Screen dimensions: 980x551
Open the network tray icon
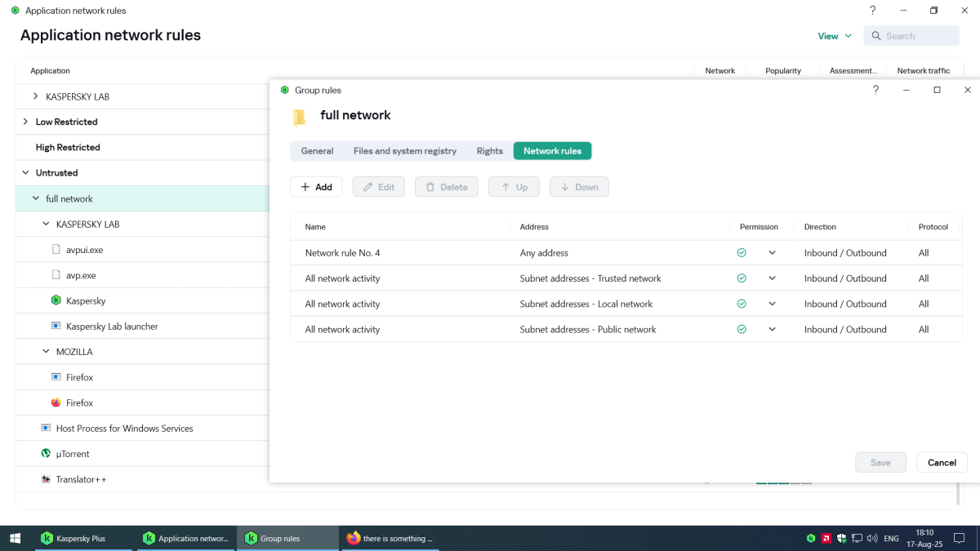click(x=857, y=539)
